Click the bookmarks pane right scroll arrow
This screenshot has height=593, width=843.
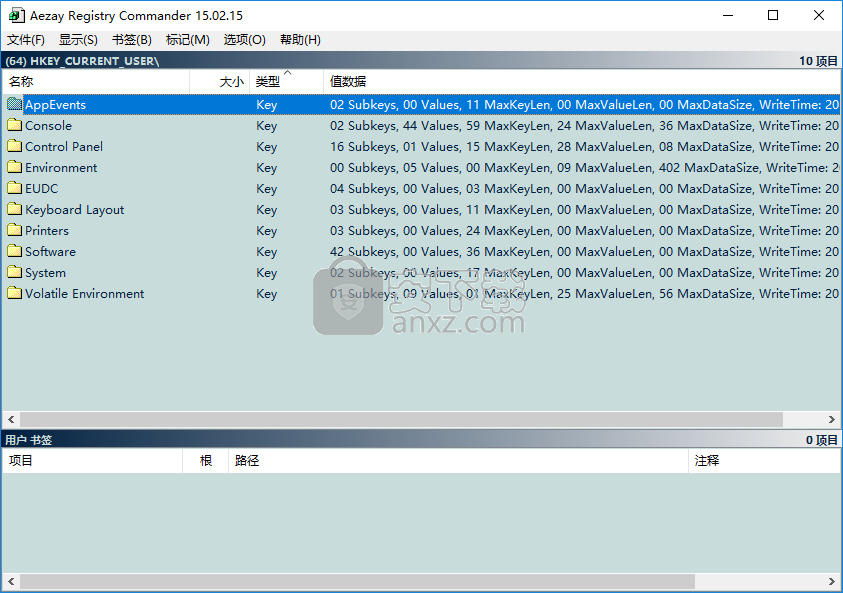(832, 581)
